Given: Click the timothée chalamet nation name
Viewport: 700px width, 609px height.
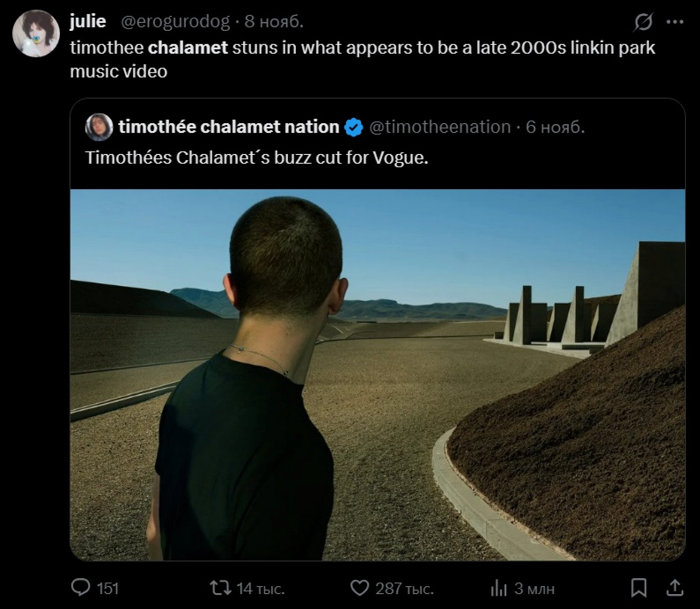Looking at the screenshot, I should point(229,127).
